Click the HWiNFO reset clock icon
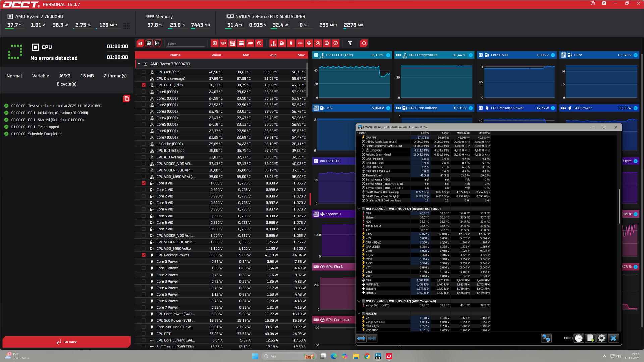Image resolution: width=644 pixels, height=362 pixels. pos(579,338)
